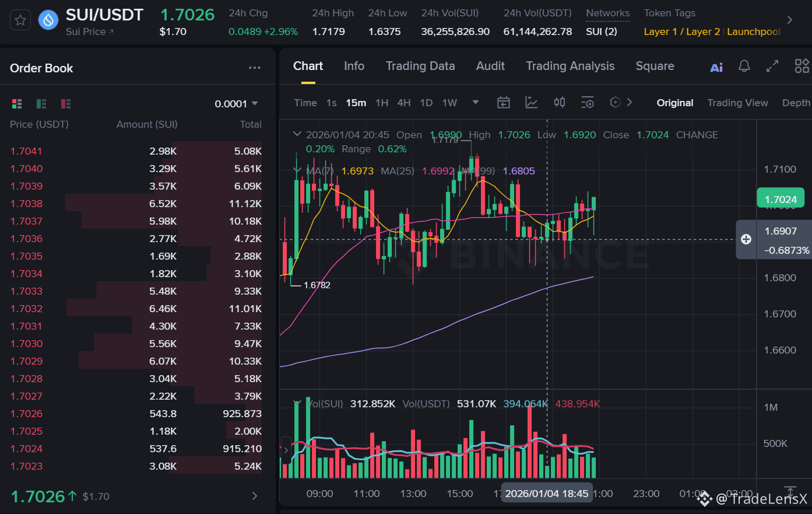Open the SUI (2) networks link
812x514 pixels.
click(x=602, y=32)
